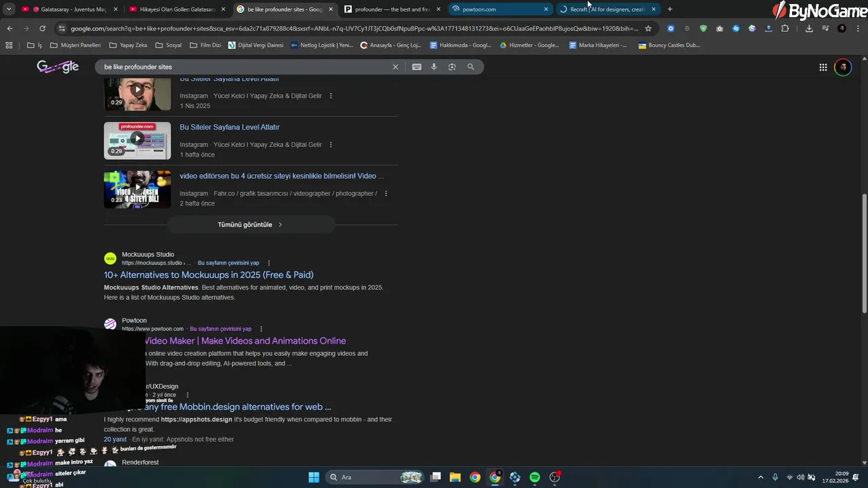Open Chrome's three-dot menu

(x=858, y=28)
